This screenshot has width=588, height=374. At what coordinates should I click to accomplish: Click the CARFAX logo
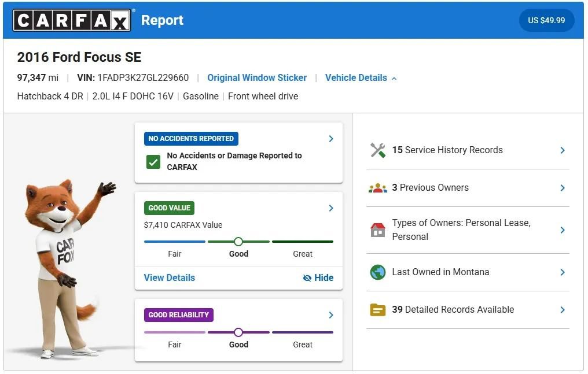72,20
